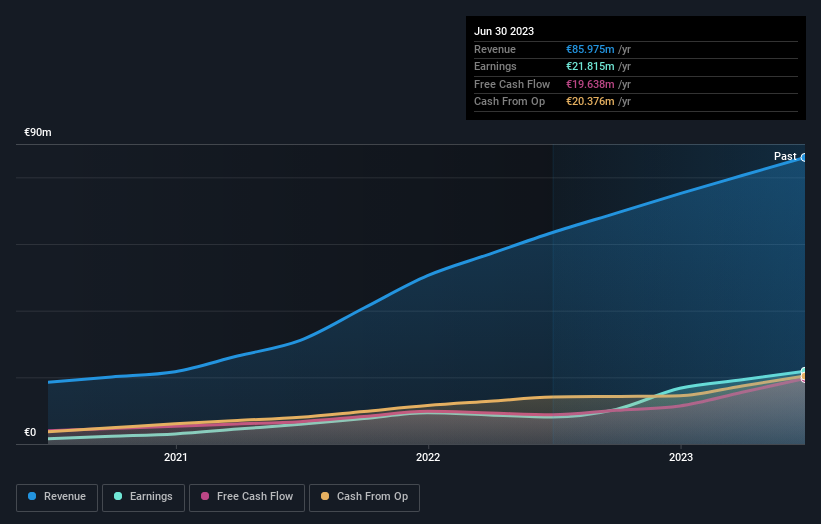
Task: Click the Revenue row label in tooltip
Action: point(495,49)
